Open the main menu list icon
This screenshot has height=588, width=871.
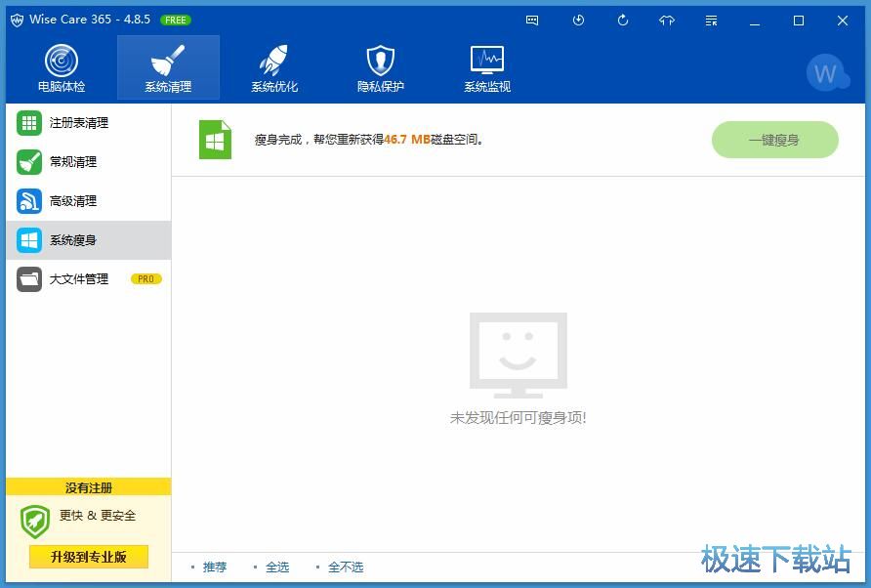tap(711, 21)
